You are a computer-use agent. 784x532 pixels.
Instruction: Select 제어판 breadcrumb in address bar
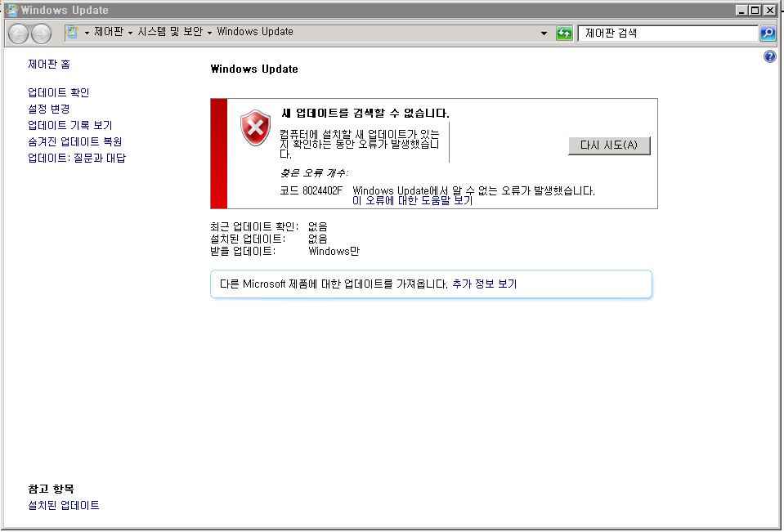(x=109, y=32)
